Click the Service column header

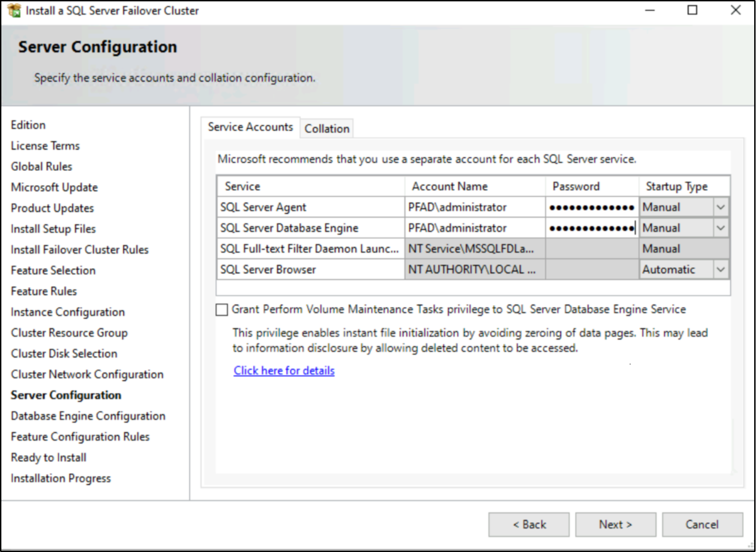(x=311, y=187)
